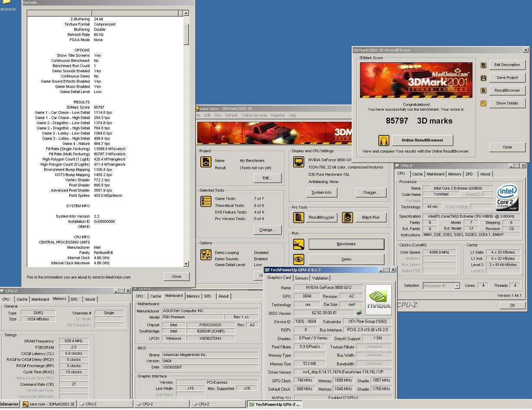Click the Details list scroll down arrow
Viewport: 532px width, 410px height.
click(x=186, y=264)
